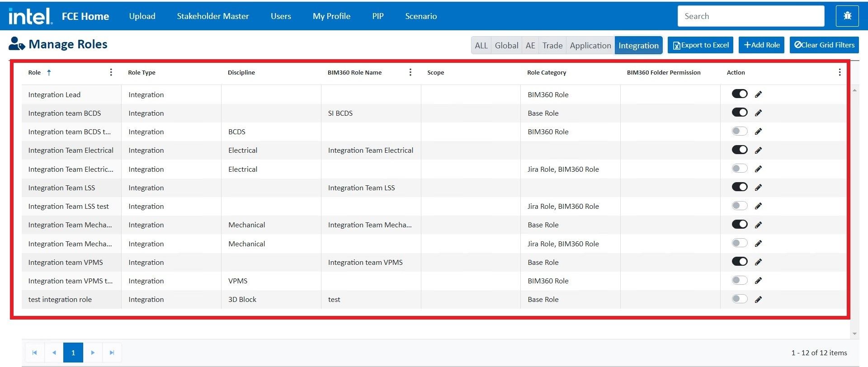Click the next page arrow
This screenshot has width=868, height=367.
click(x=93, y=353)
